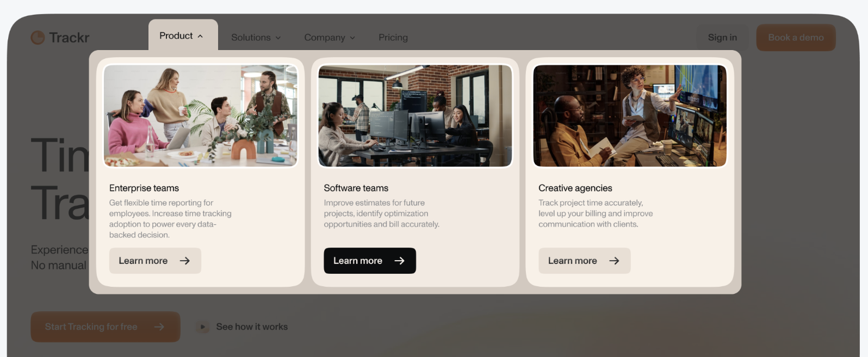This screenshot has width=868, height=357.
Task: Open the Creative agencies photo thumbnail
Action: [630, 116]
